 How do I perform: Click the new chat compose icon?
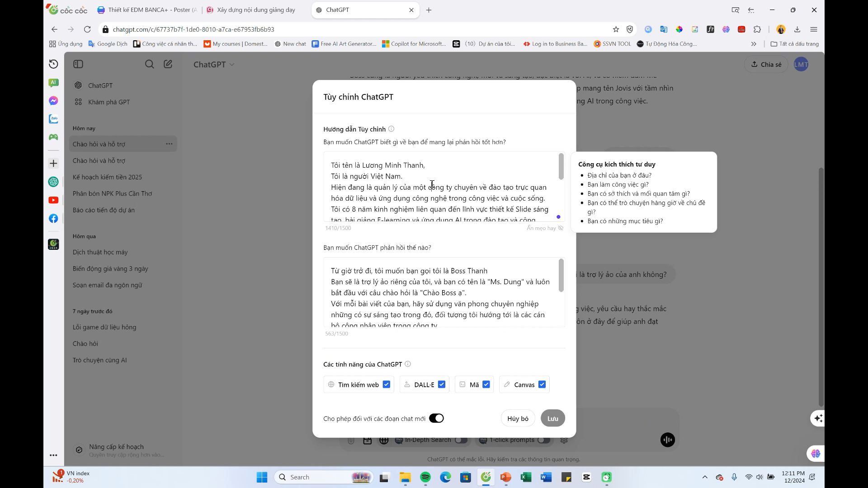coord(168,64)
